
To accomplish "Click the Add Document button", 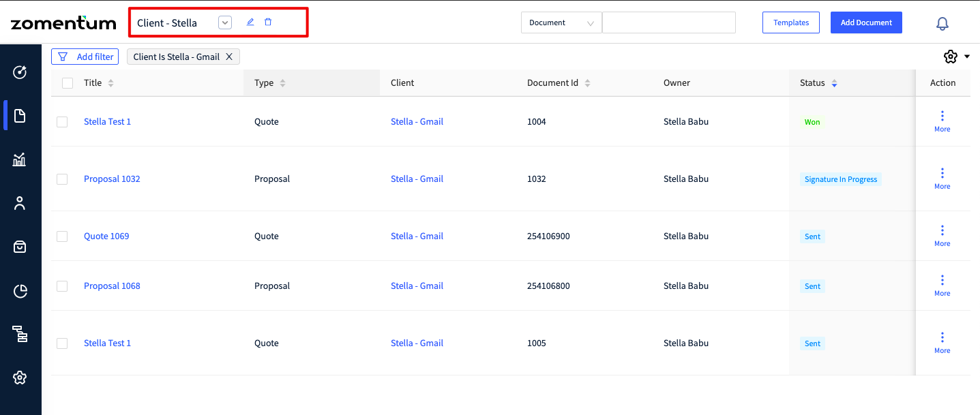I will (x=866, y=22).
